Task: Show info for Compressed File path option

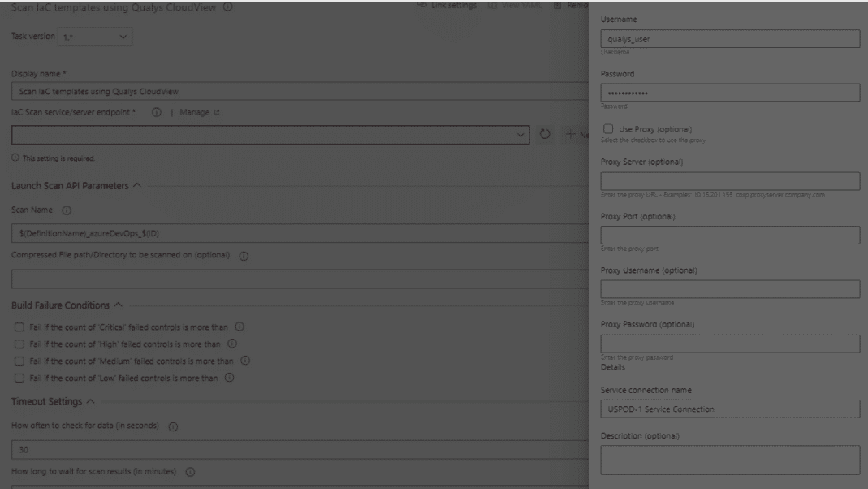Action: click(x=244, y=256)
